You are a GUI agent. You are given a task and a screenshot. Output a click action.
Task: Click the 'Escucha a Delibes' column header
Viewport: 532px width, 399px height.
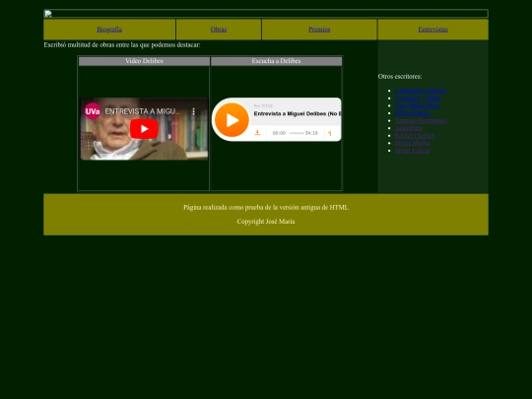[276, 61]
